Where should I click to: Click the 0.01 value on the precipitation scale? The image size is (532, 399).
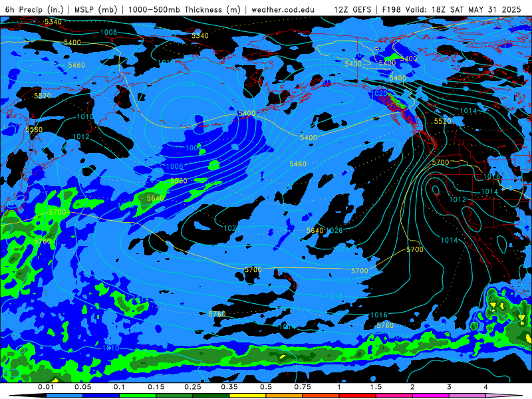point(46,387)
